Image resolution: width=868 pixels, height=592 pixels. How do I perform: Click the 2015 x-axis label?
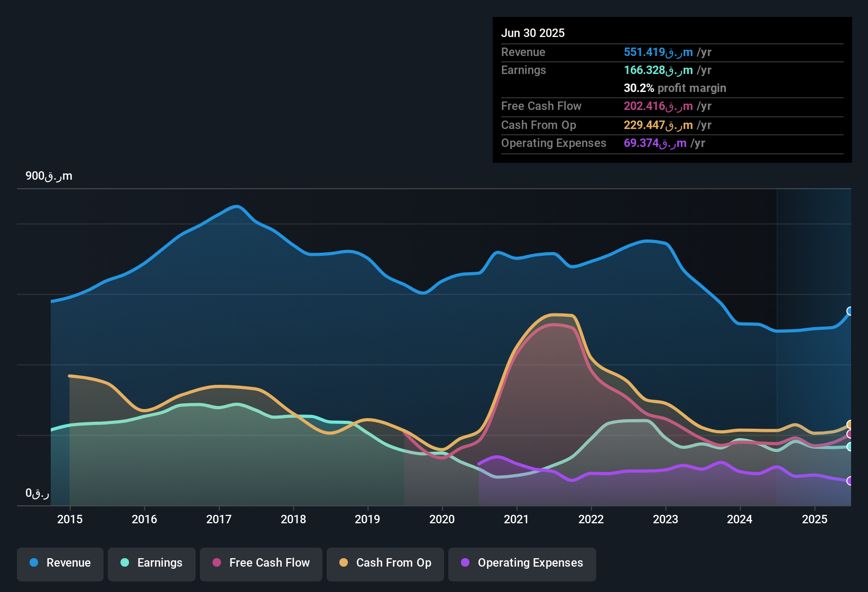point(70,520)
